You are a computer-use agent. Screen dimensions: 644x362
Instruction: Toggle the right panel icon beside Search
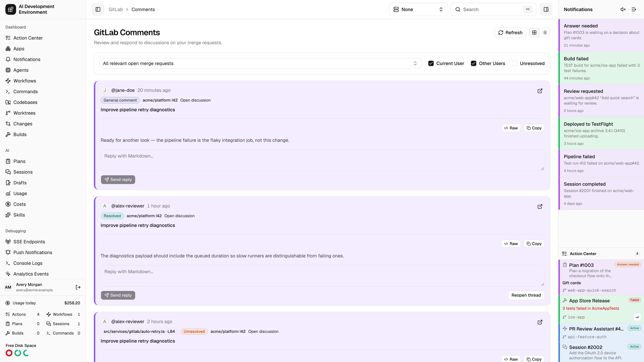coord(546,10)
